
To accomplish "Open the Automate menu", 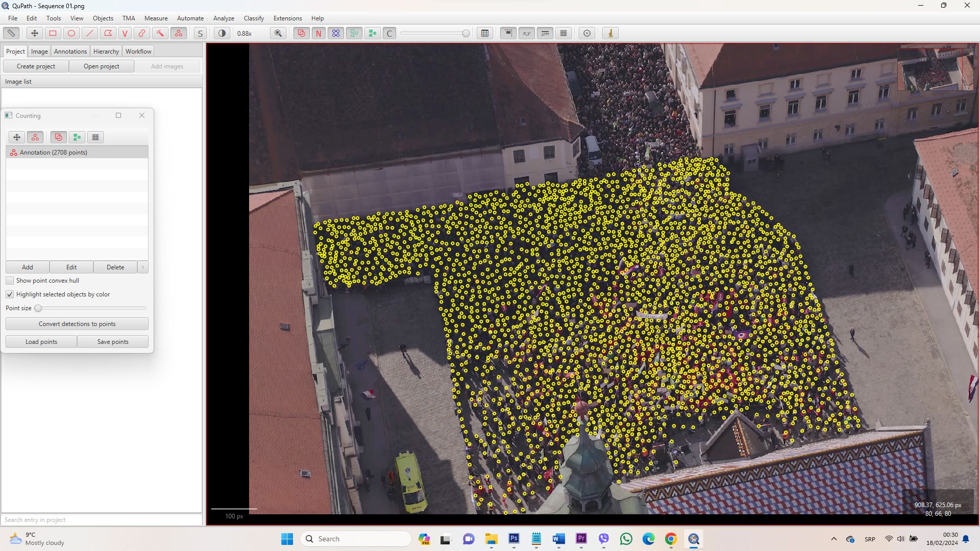I will (190, 18).
